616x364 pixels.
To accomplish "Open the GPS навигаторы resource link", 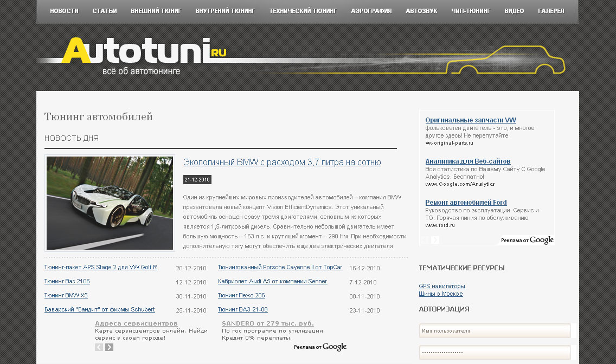I will [x=441, y=286].
